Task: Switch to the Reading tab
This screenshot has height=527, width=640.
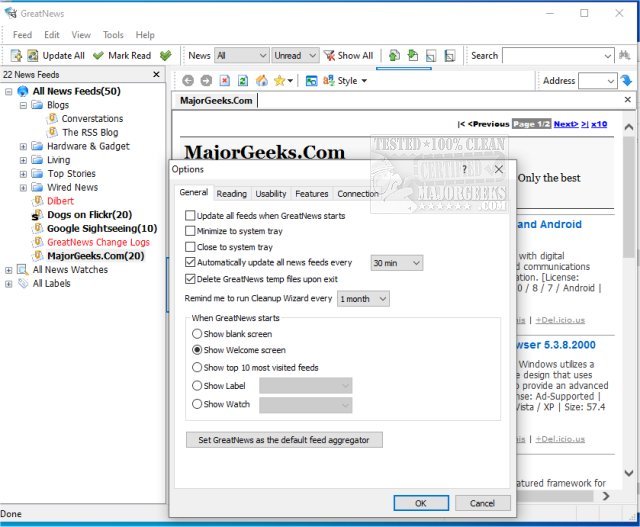Action: [x=231, y=193]
